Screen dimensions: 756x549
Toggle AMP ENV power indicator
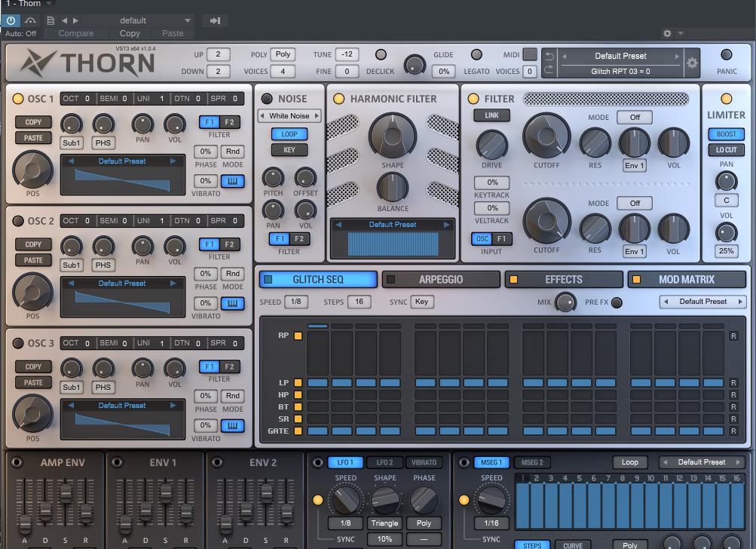[x=17, y=462]
